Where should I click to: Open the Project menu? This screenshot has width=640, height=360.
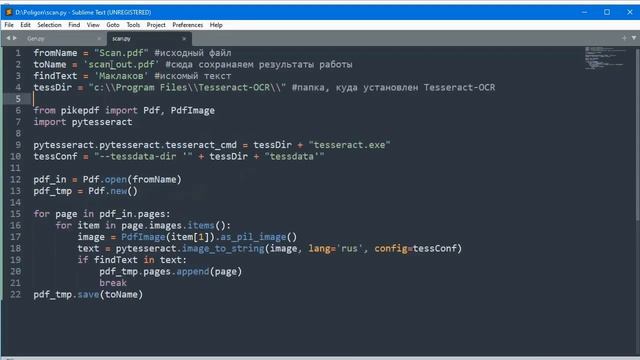156,25
